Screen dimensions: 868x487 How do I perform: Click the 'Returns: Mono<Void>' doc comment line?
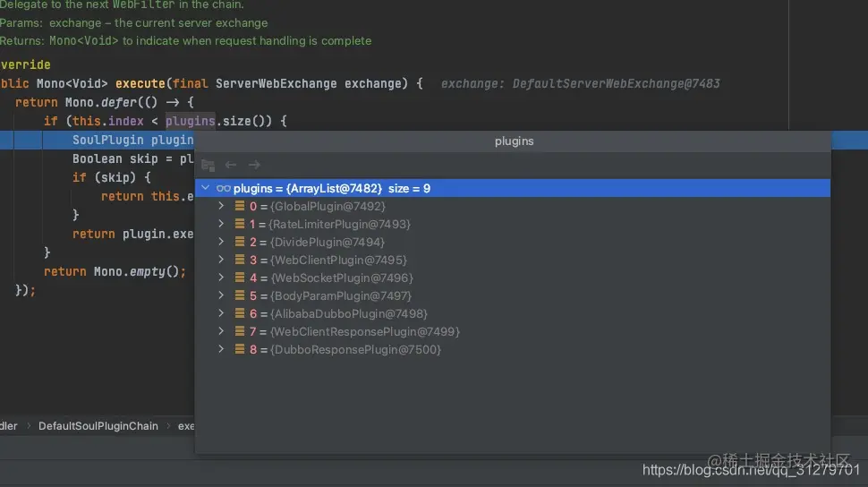tap(185, 41)
